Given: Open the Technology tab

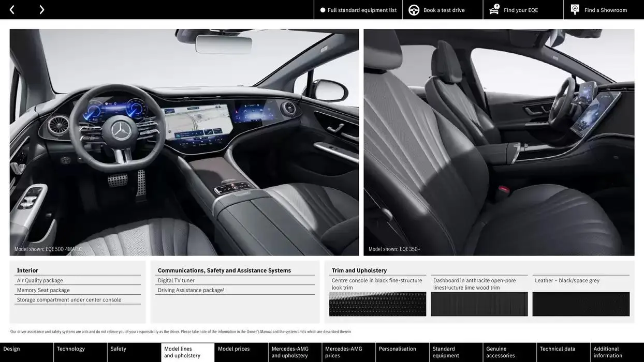Looking at the screenshot, I should click(x=80, y=352).
